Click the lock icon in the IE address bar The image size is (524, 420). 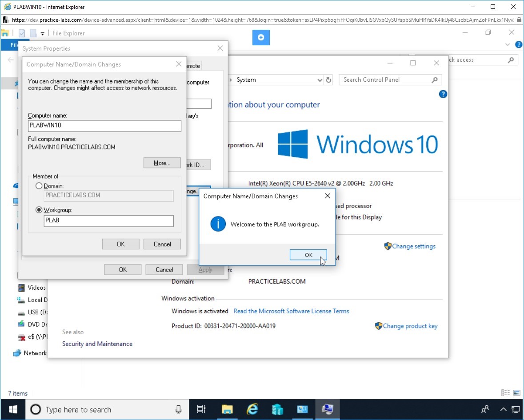coord(519,20)
